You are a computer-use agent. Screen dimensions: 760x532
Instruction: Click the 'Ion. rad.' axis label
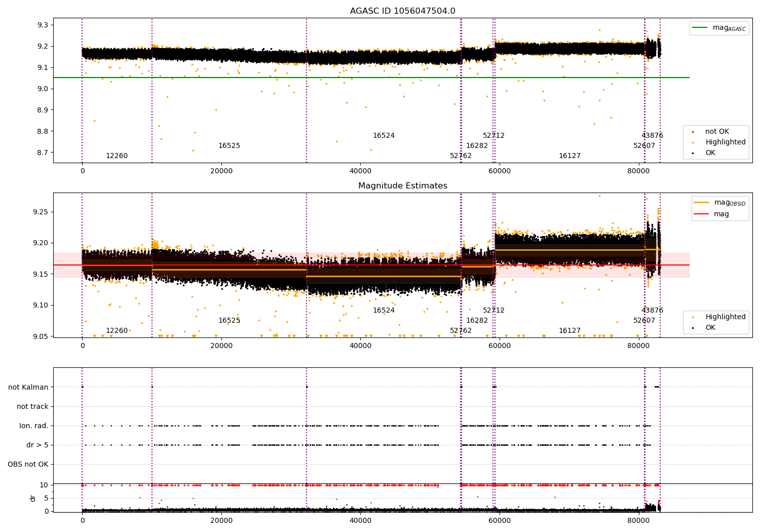[x=34, y=426]
